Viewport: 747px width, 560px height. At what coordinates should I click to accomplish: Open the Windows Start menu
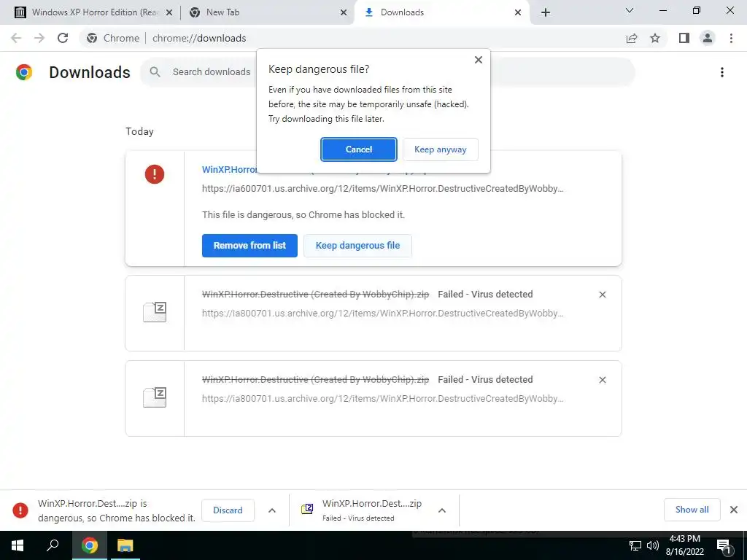(x=18, y=545)
